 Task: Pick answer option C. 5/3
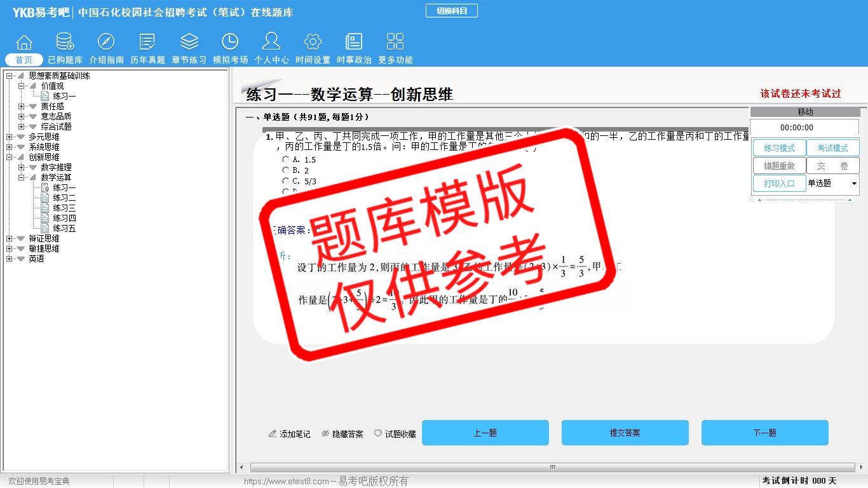pyautogui.click(x=286, y=181)
